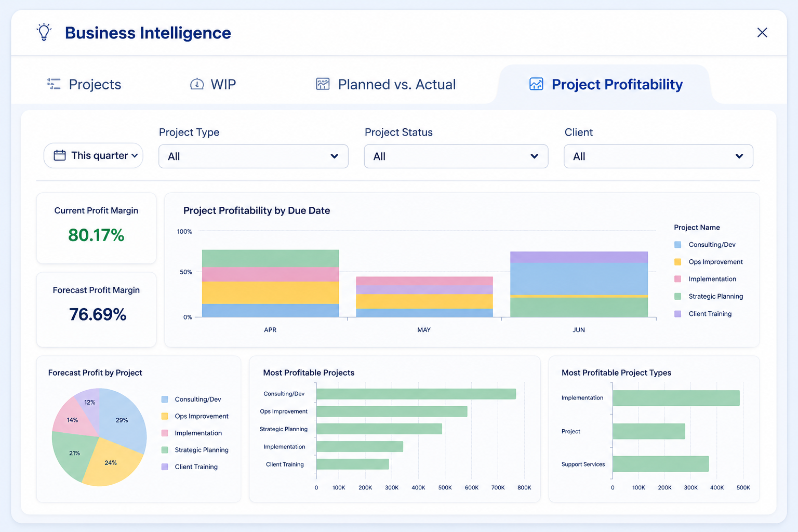Click the Current Profit Margin 80.17% value
Image resolution: width=798 pixels, height=532 pixels.
click(x=96, y=235)
